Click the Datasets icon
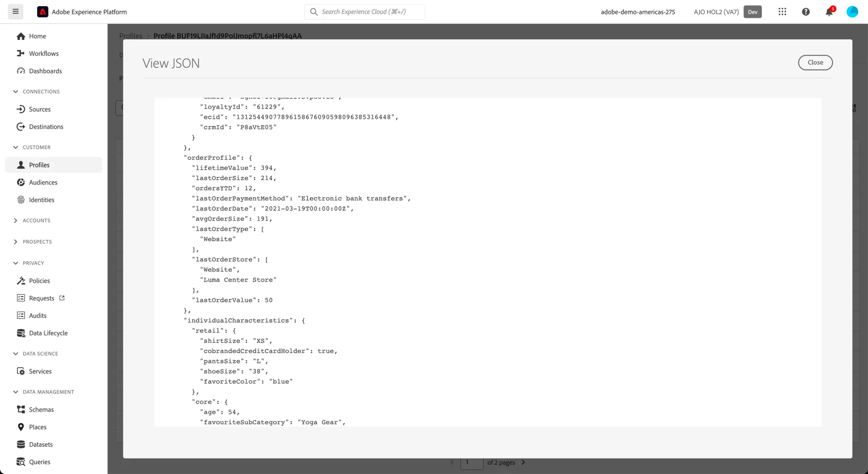 (x=21, y=444)
